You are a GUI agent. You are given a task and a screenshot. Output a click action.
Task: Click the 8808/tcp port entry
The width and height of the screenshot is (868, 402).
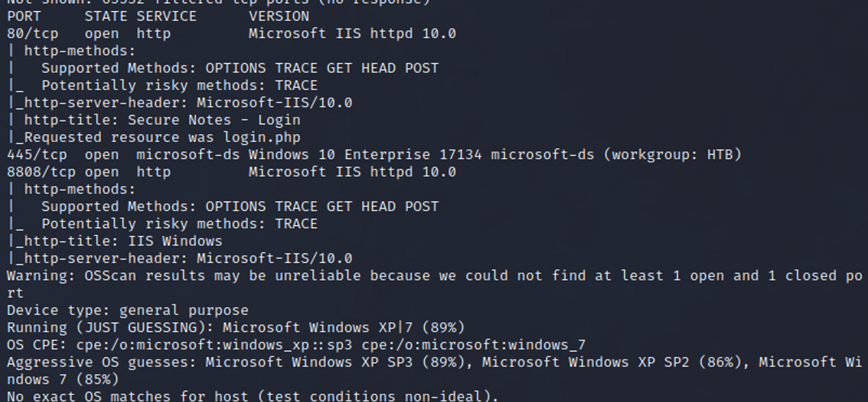pyautogui.click(x=41, y=172)
